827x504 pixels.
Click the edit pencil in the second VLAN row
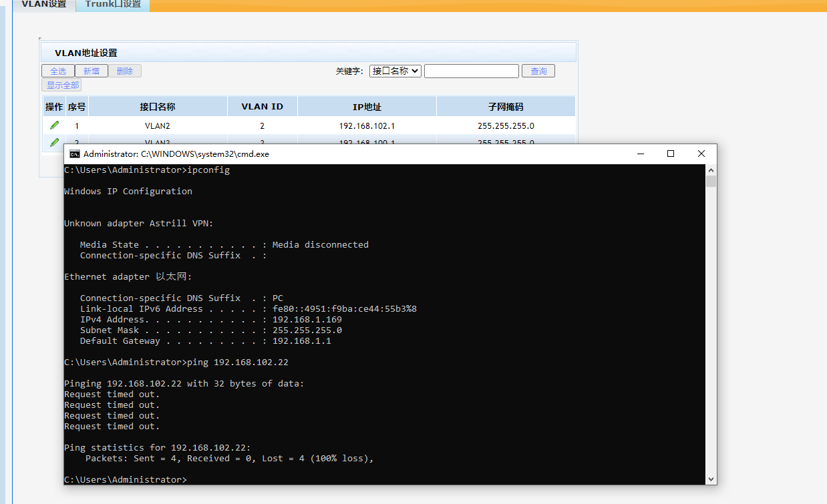(54, 141)
